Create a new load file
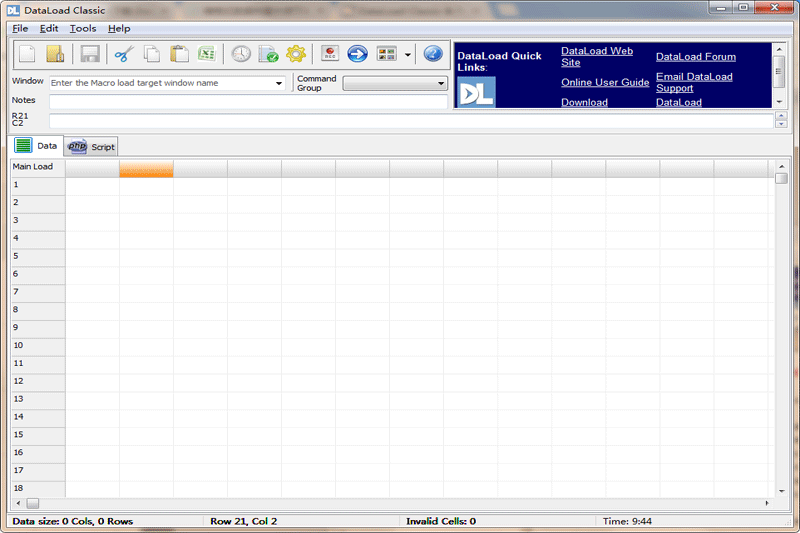 coord(27,54)
